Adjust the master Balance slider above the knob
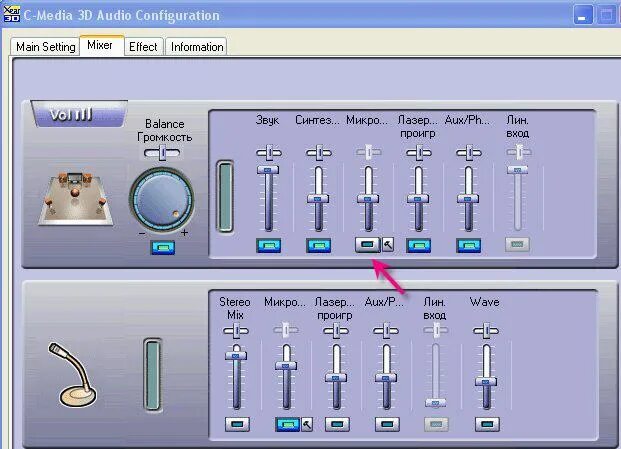 tap(162, 153)
